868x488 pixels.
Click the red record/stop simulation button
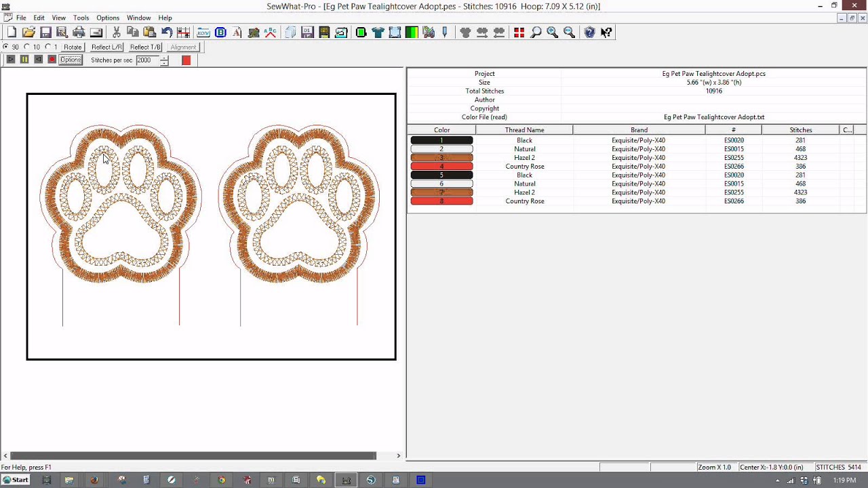tap(52, 60)
